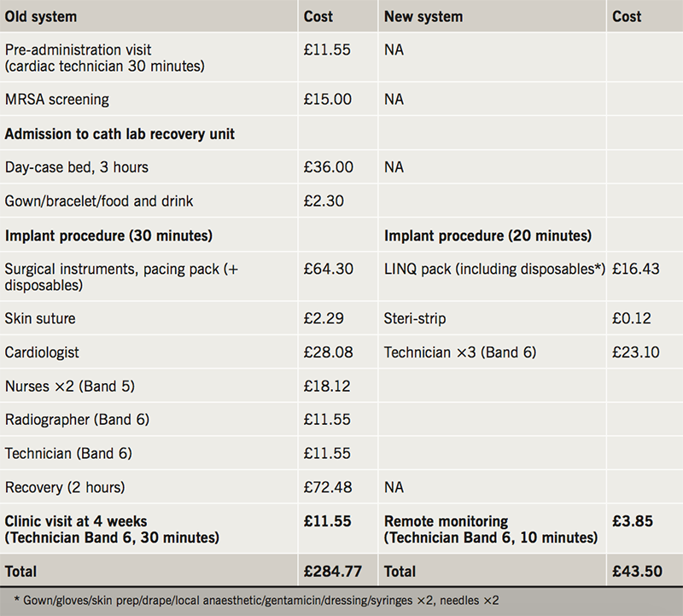Image resolution: width=683 pixels, height=616 pixels.
Task: Click the £16.43 LINQ pack cost
Action: (636, 269)
